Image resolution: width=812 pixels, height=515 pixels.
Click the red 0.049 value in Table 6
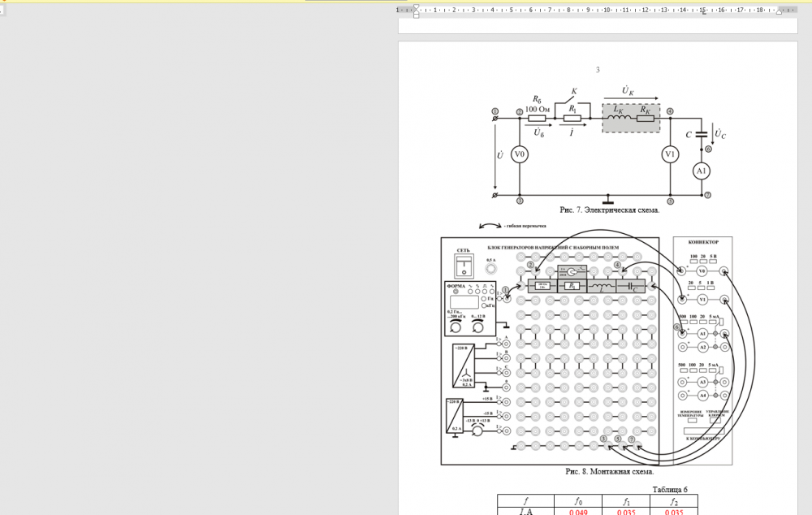[x=578, y=512]
